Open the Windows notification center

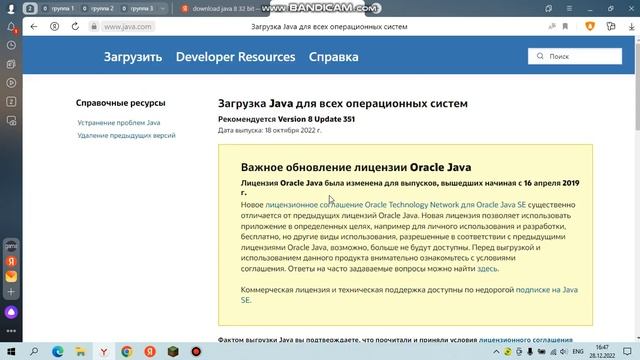click(627, 351)
